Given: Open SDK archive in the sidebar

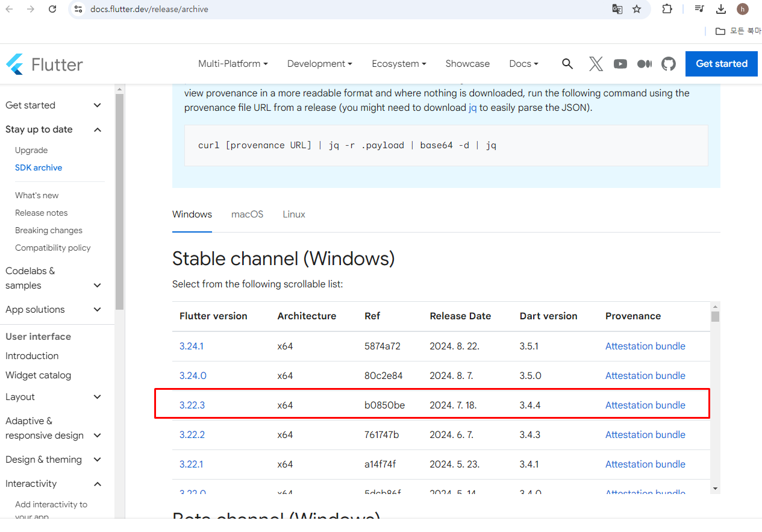Looking at the screenshot, I should pyautogui.click(x=39, y=168).
